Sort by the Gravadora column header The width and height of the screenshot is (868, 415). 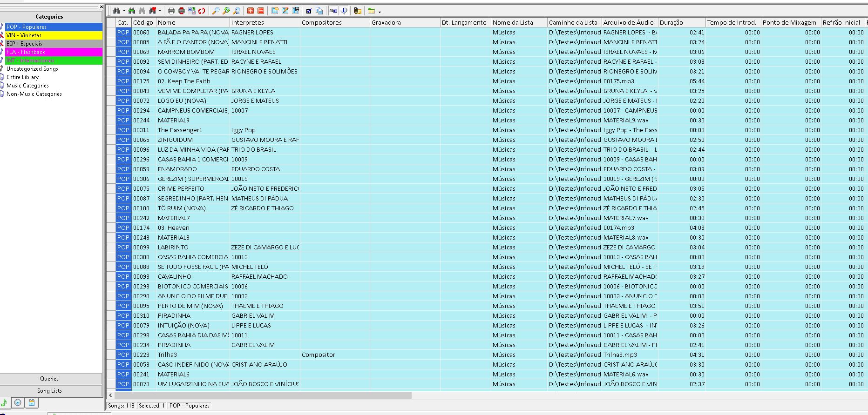(405, 22)
